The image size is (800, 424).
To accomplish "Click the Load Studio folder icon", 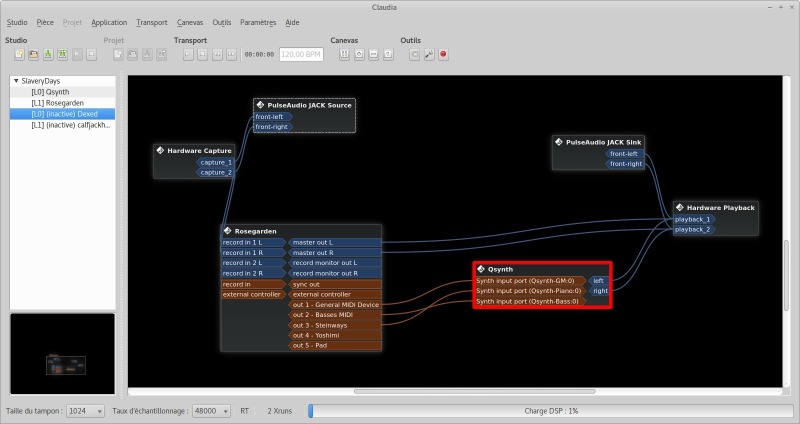I will (33, 55).
